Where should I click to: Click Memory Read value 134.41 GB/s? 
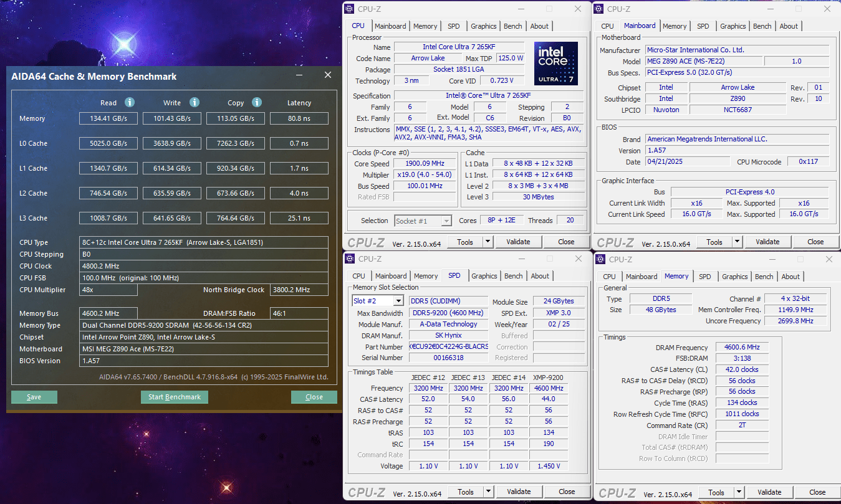[x=108, y=118]
